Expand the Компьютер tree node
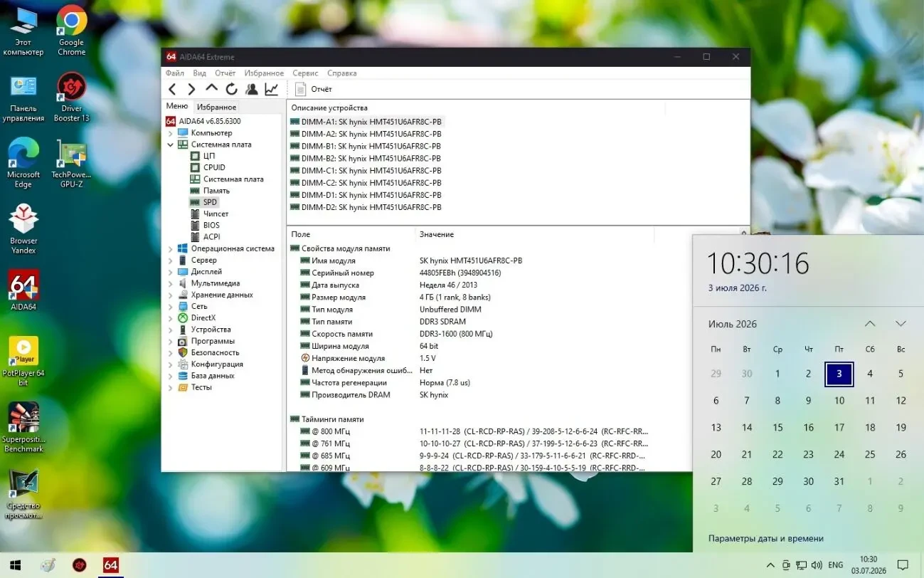The height and width of the screenshot is (578, 924). click(x=171, y=133)
